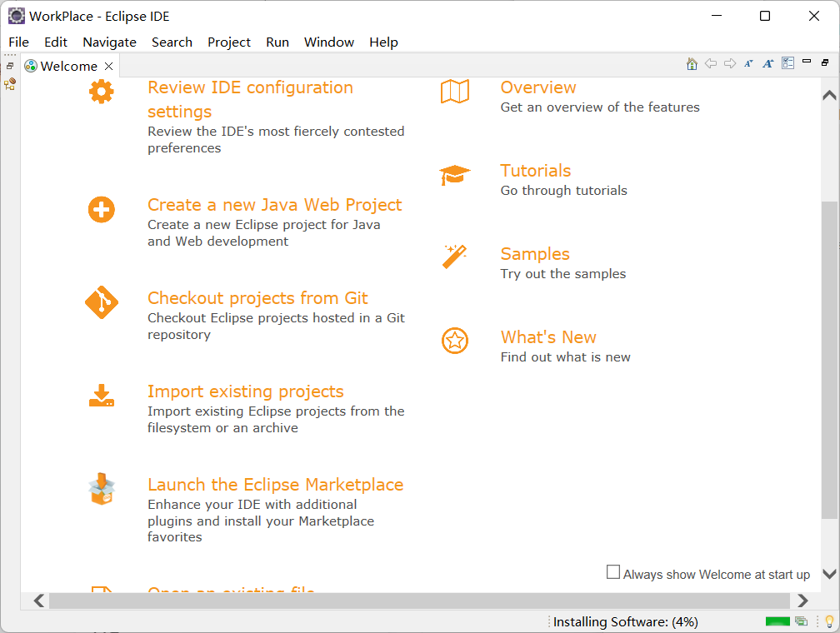Viewport: 840px width, 633px height.
Task: Click the vertical scrollbar down arrow
Action: [x=829, y=574]
